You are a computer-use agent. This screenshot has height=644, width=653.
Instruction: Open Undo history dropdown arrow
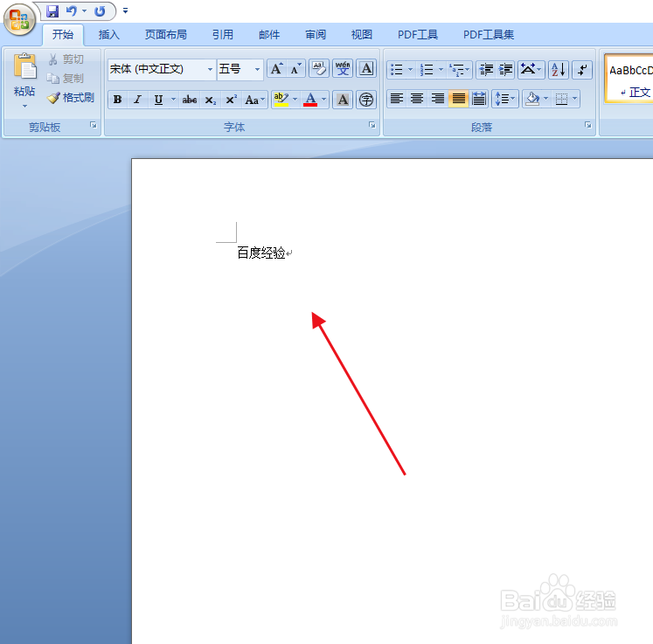click(85, 11)
